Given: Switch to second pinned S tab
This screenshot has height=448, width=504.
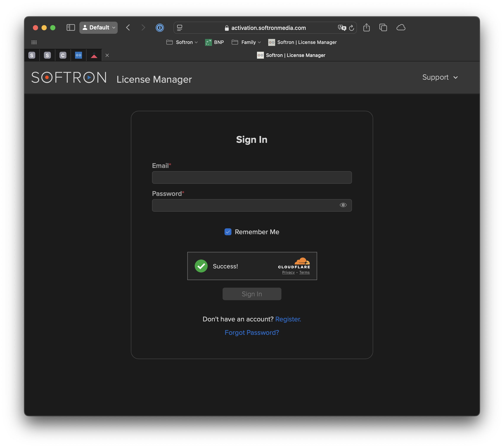Looking at the screenshot, I should pyautogui.click(x=47, y=55).
